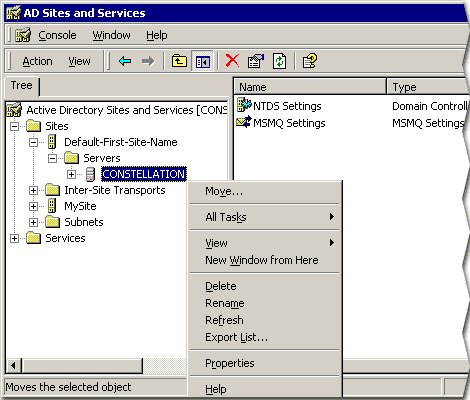Select the Servers tree label
The height and width of the screenshot is (400, 470).
tap(102, 158)
